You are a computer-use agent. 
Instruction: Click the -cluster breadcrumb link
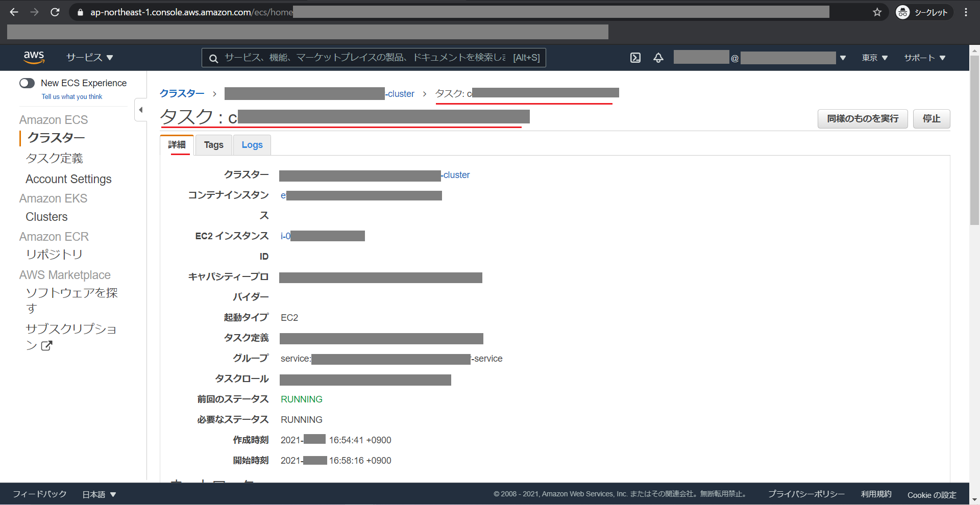click(320, 94)
